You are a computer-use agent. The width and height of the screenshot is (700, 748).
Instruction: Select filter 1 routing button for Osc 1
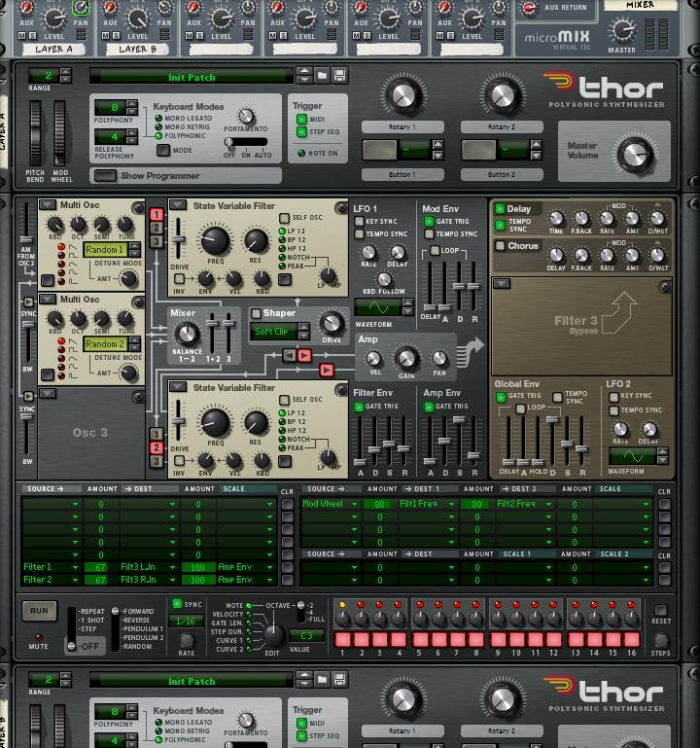coord(157,214)
